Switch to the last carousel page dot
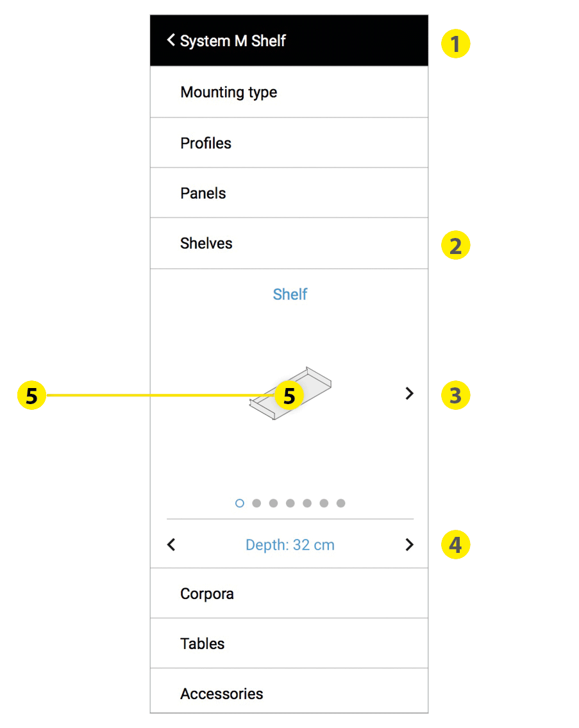Screen dimensions: 579x728 [341, 504]
